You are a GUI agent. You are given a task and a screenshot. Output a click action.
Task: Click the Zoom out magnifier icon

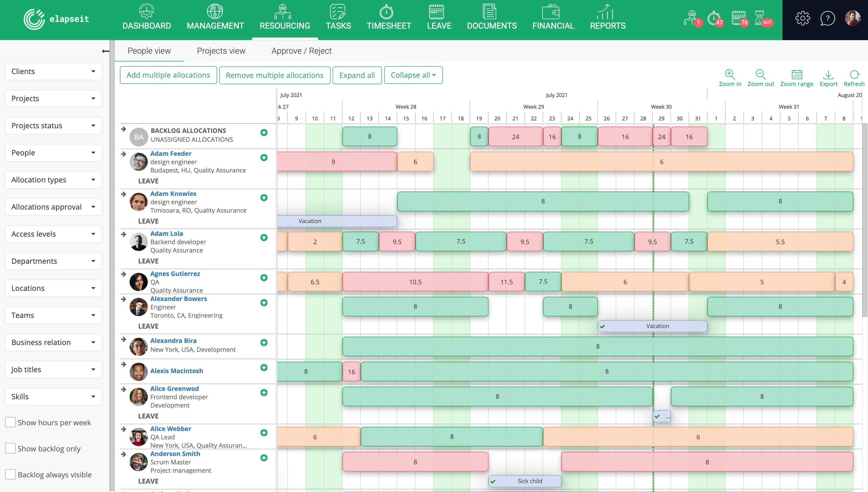pyautogui.click(x=760, y=75)
